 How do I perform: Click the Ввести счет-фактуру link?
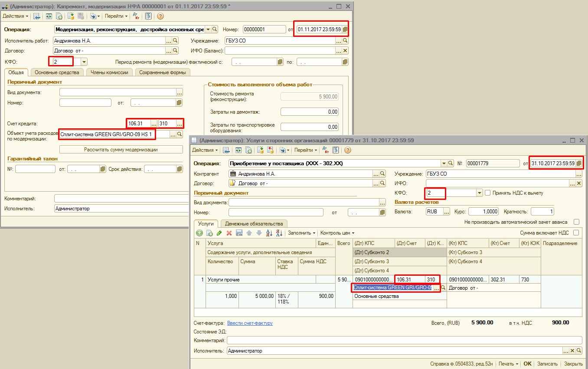pos(250,323)
